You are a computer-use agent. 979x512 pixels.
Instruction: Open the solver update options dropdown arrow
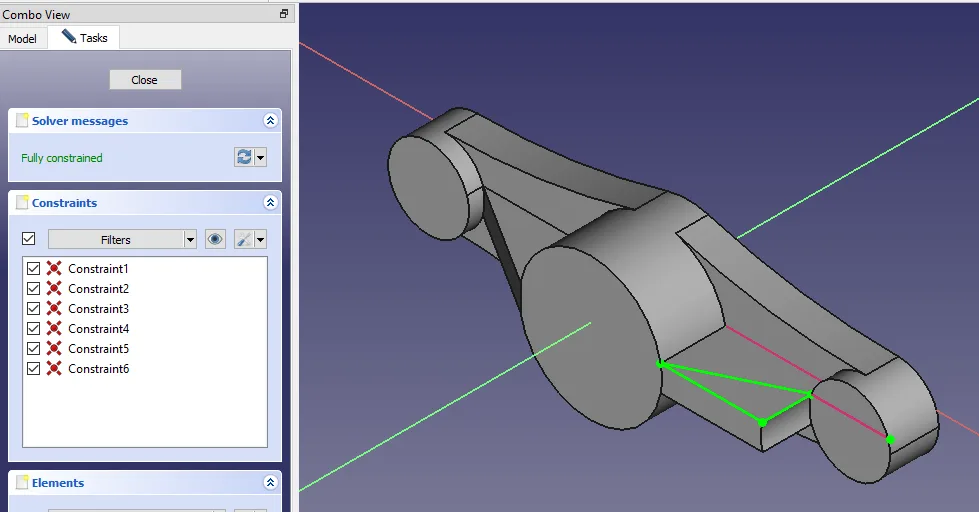tap(261, 157)
